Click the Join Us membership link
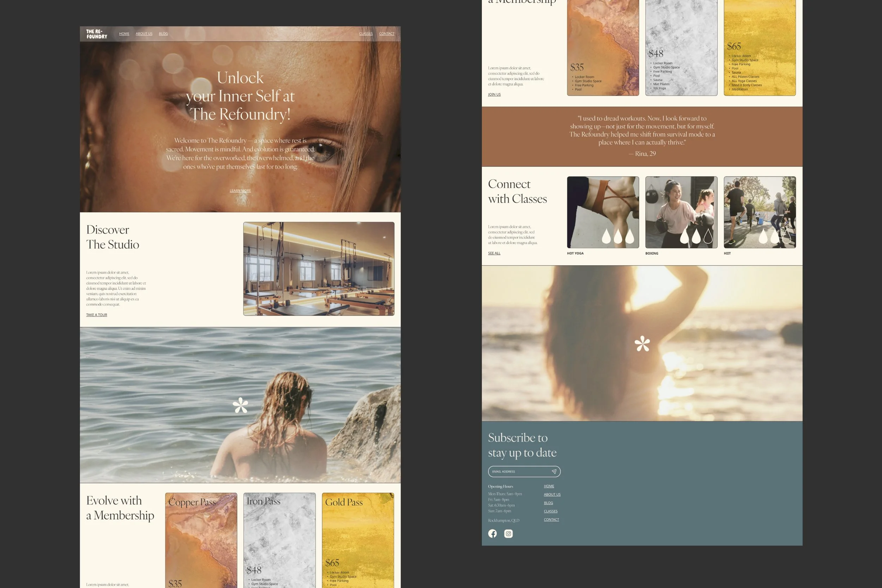 pos(494,95)
